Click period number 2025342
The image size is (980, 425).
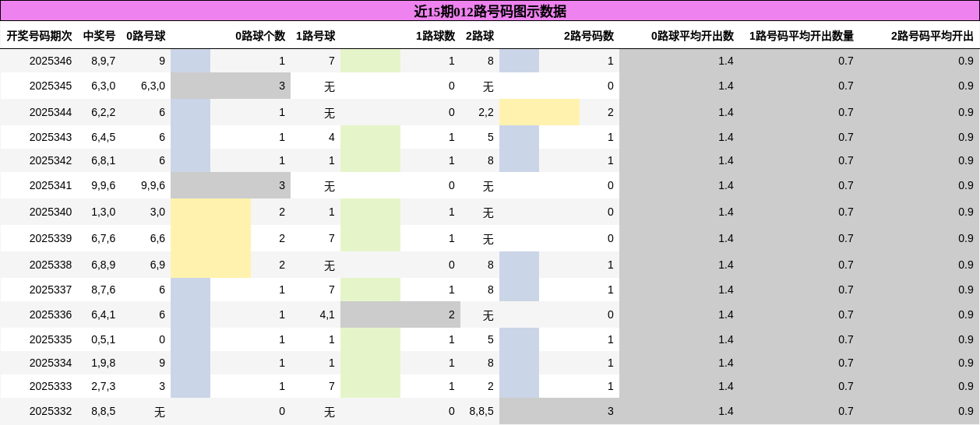click(x=51, y=160)
